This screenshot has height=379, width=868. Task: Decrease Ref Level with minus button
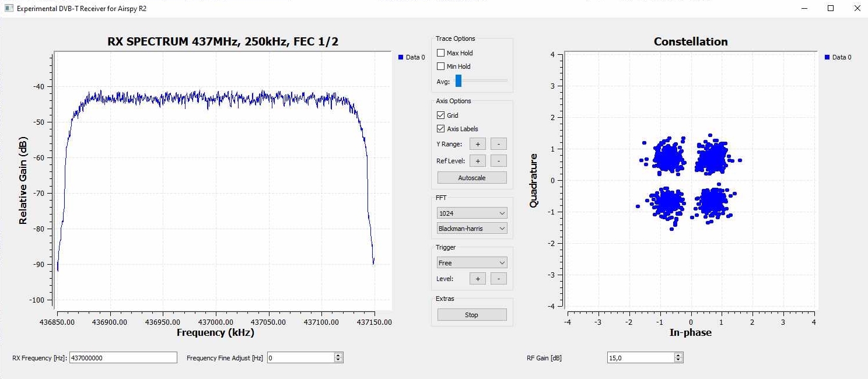click(498, 161)
